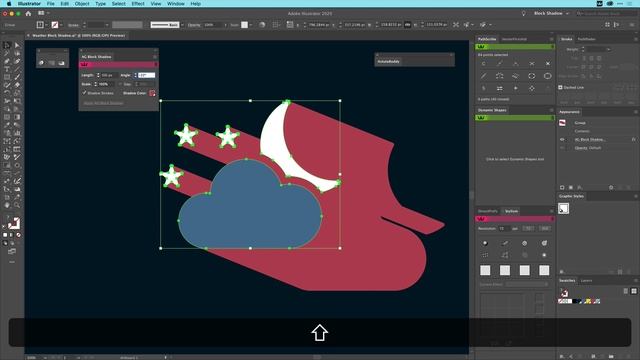Select the yellow swatch in Swatches panel
This screenshot has height=360, width=640.
point(588,301)
